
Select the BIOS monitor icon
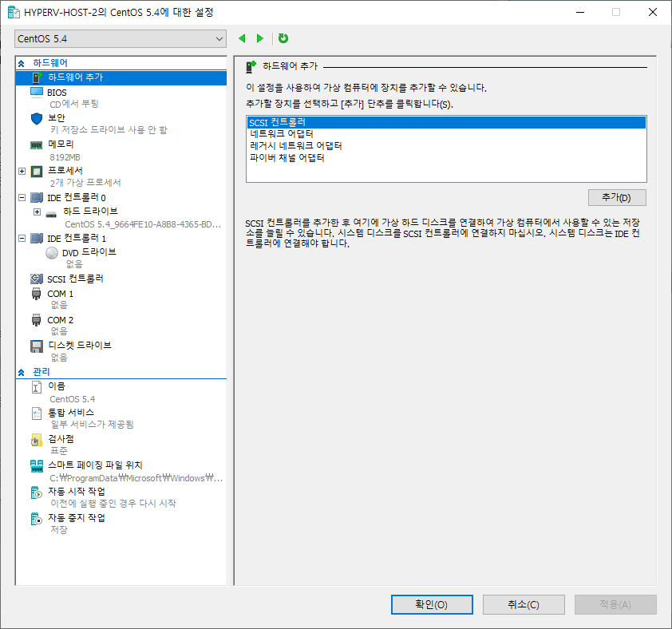(36, 93)
